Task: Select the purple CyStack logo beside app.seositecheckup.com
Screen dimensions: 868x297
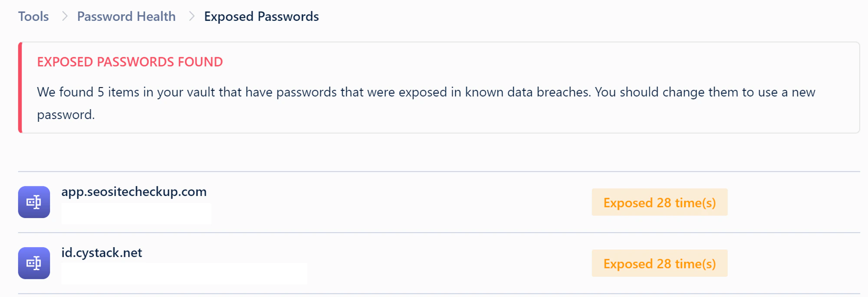Action: 34,202
